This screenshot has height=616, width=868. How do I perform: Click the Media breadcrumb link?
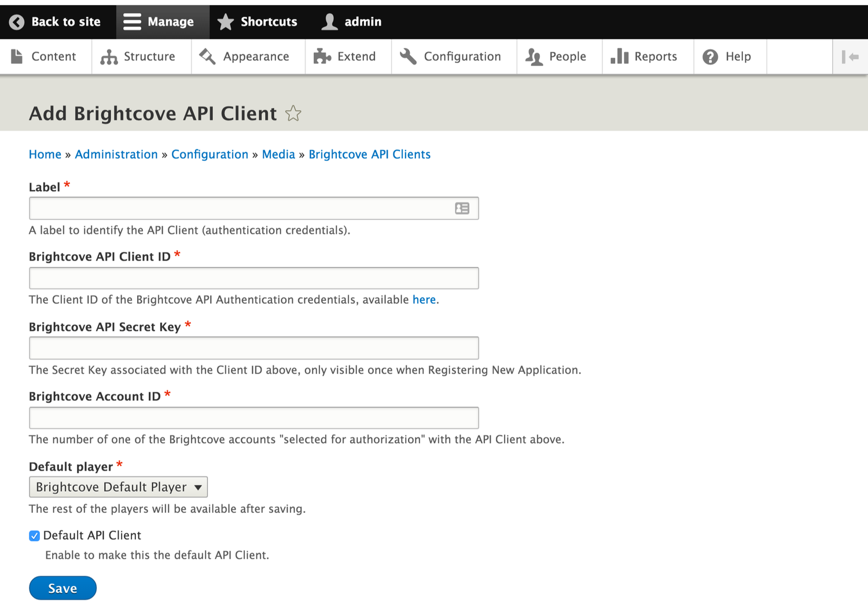pos(278,155)
